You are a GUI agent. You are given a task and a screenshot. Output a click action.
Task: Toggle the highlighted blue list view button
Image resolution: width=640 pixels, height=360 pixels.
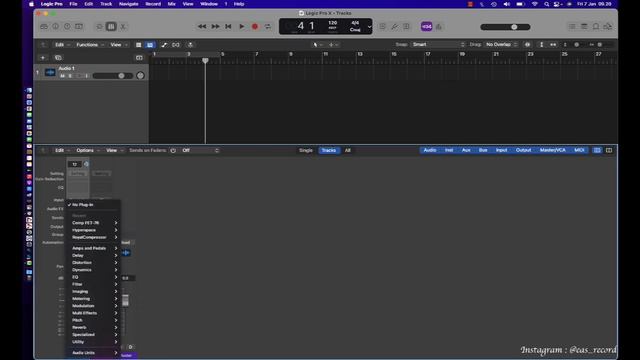pos(150,45)
